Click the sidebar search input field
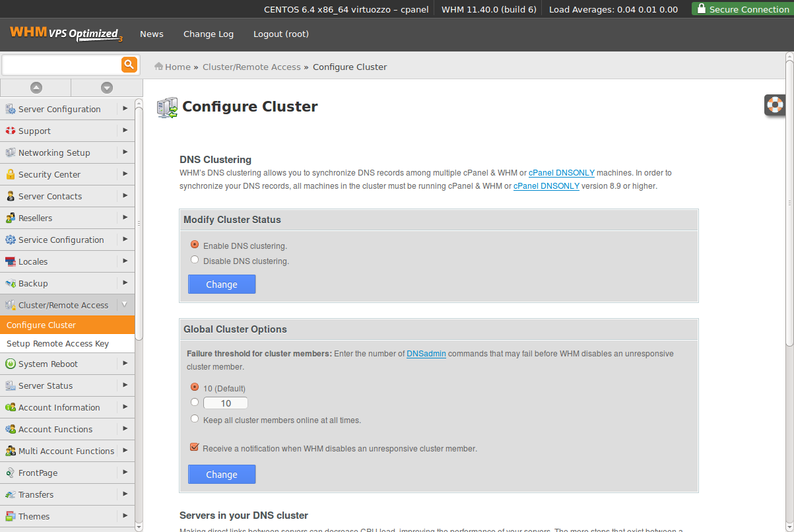Viewport: 794px width, 532px height. click(x=61, y=64)
